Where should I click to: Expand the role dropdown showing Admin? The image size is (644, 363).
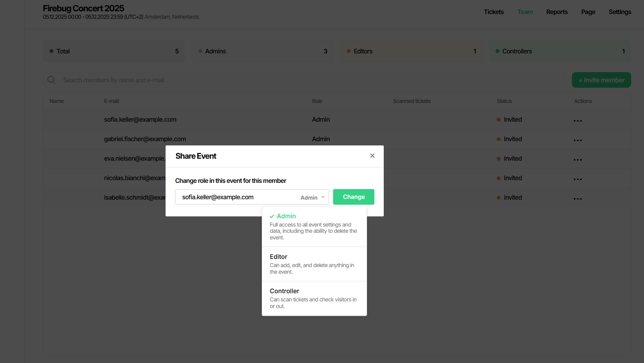[312, 197]
